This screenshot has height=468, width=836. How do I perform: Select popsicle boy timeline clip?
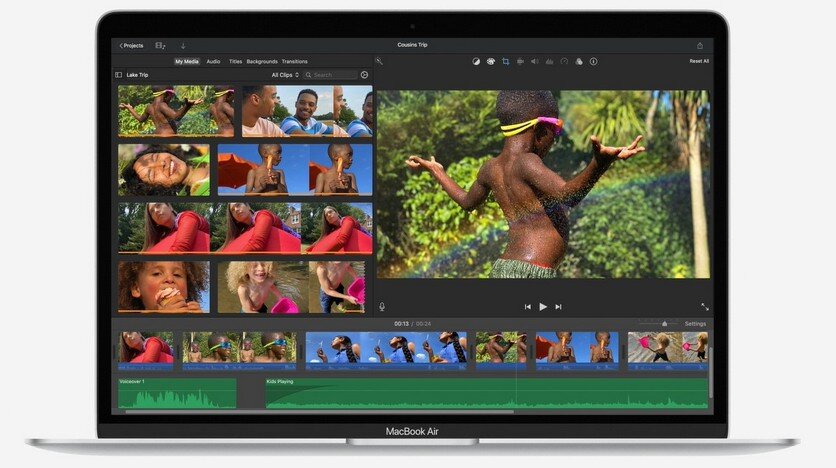[x=577, y=351]
